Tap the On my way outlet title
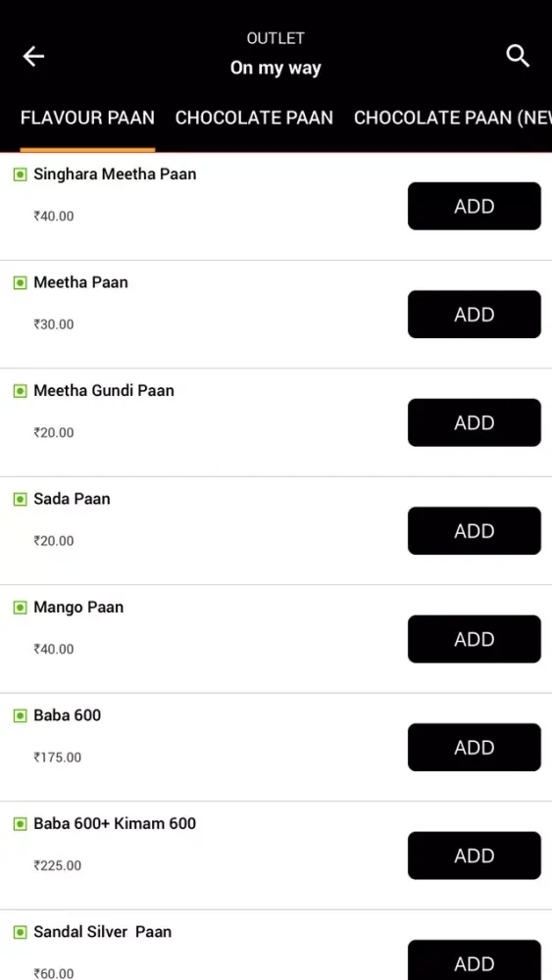The width and height of the screenshot is (552, 980). tap(276, 69)
